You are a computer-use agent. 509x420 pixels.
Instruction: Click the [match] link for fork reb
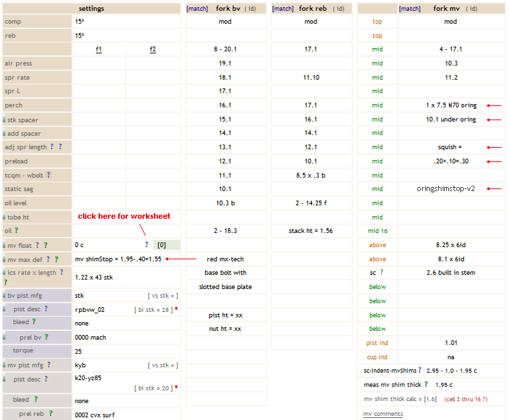coord(283,9)
